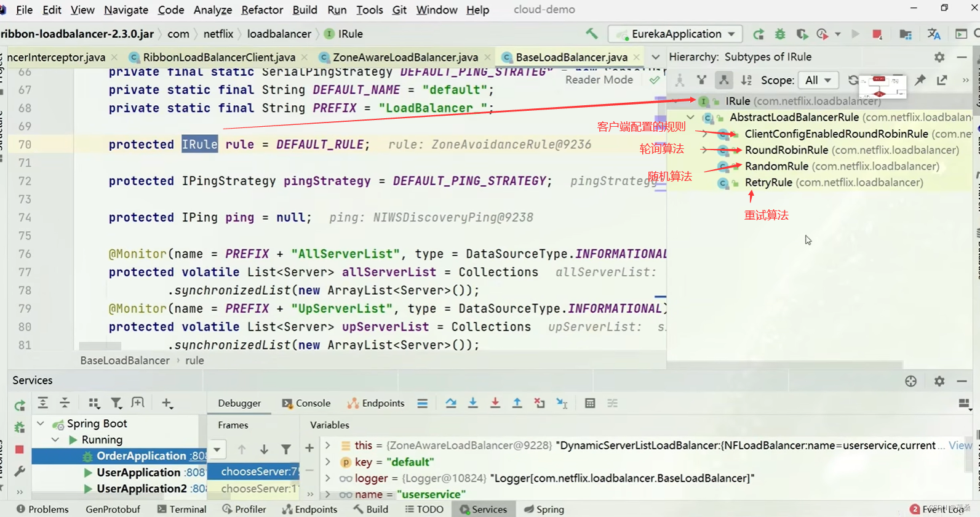Click the BaseLoadBalancer breadcrumb below editor
Image resolution: width=980 pixels, height=517 pixels.
click(125, 361)
